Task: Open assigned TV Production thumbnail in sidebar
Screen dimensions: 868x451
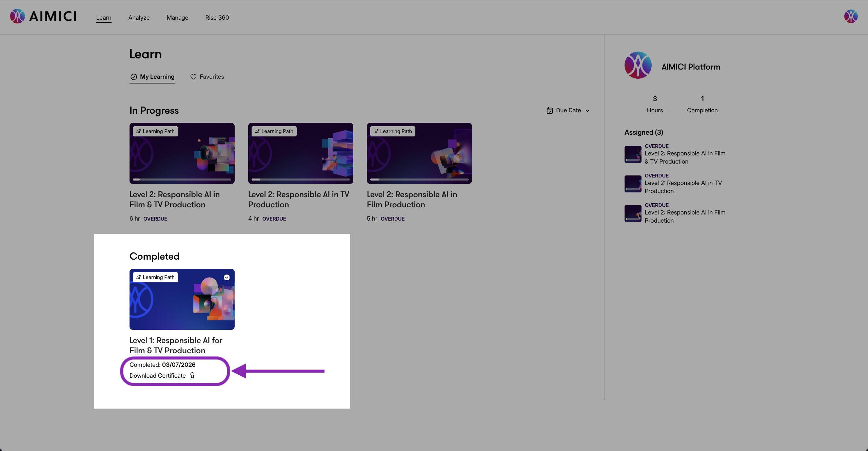Action: [x=633, y=184]
